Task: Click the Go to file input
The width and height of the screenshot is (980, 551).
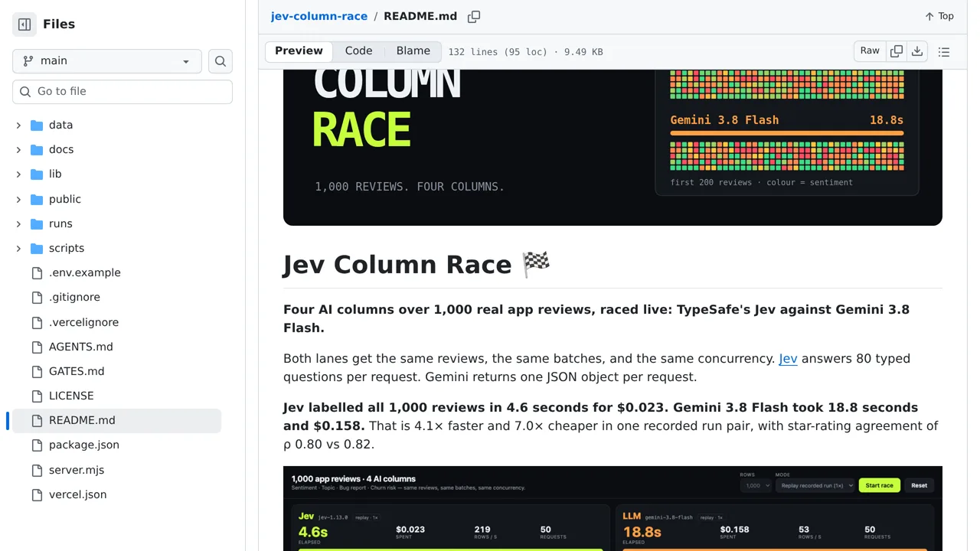Action: (x=122, y=91)
